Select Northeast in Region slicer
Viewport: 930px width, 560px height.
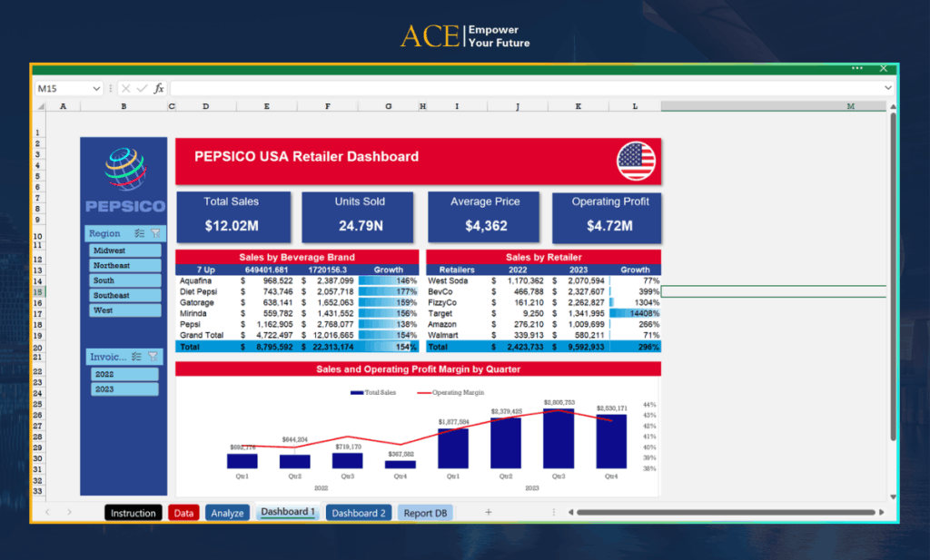(125, 266)
